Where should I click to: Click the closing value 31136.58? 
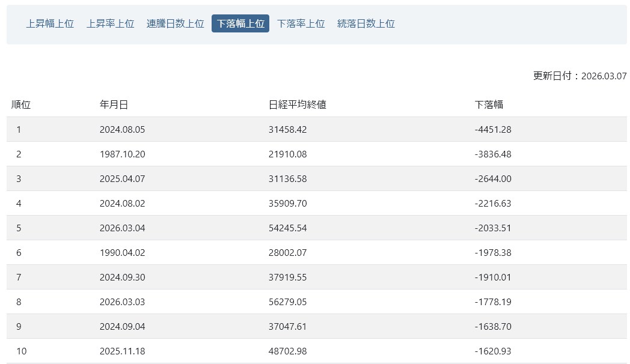287,178
